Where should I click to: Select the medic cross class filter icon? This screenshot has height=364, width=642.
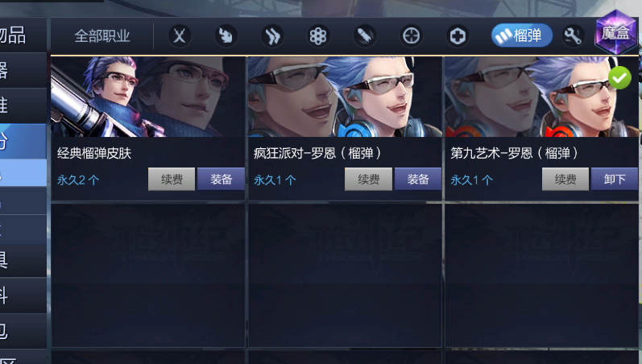(x=458, y=36)
